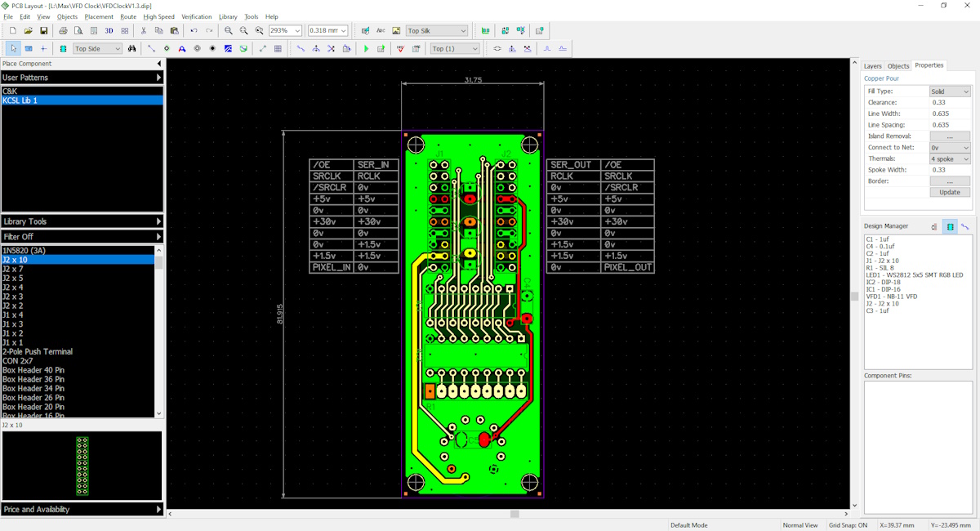980x531 pixels.
Task: Click the binoculars Find icon
Action: point(131,49)
